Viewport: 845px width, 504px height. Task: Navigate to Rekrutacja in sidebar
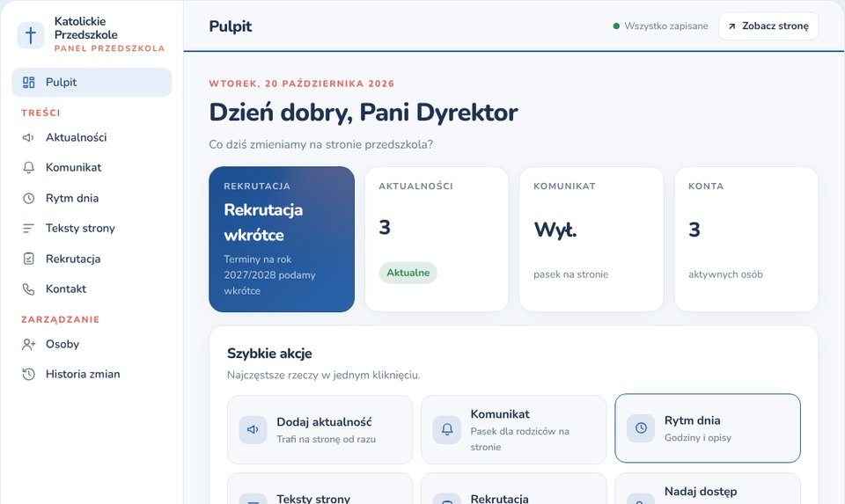[92, 259]
